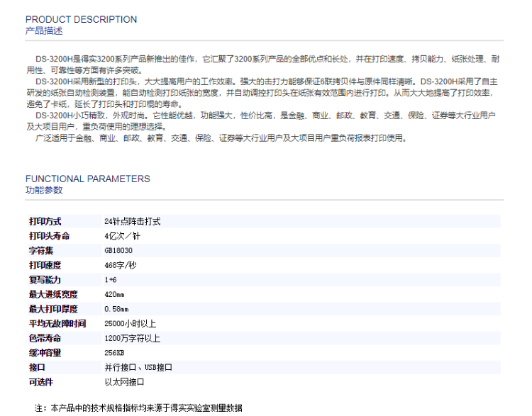Viewport: 532px width, 416px height.
Task: Click the 打印速度 label
Action: click(45, 266)
